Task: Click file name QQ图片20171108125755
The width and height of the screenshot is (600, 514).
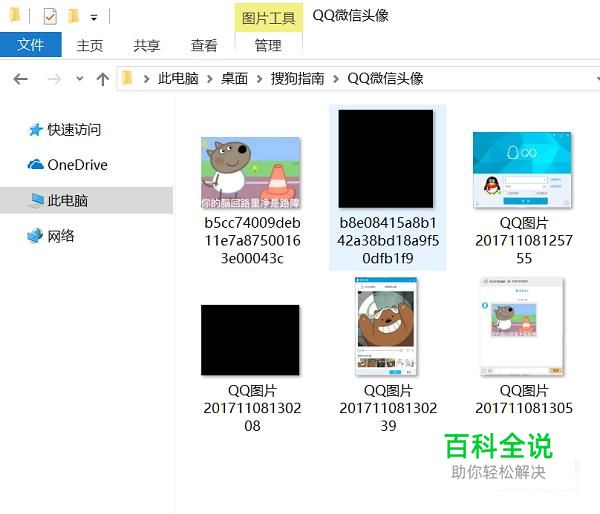Action: tap(524, 241)
